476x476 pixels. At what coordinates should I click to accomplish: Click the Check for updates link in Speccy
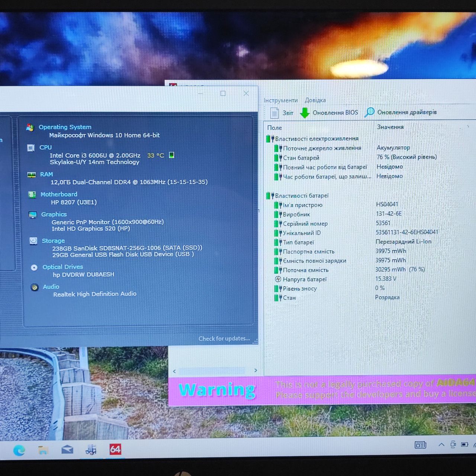point(224,338)
